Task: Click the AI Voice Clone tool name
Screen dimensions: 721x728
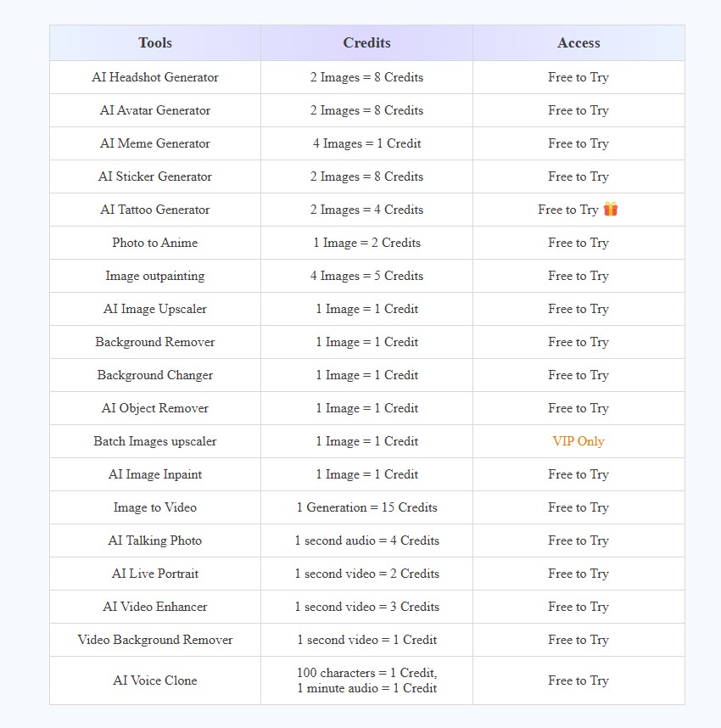Action: coord(155,680)
